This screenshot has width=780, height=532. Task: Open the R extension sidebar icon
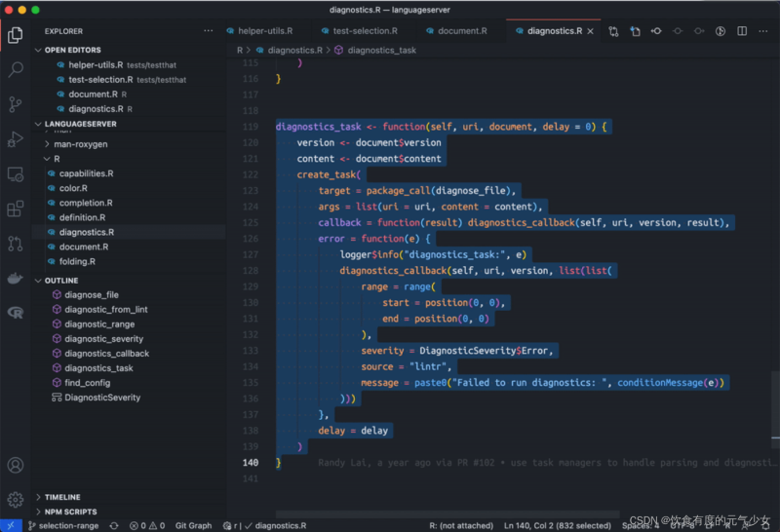click(x=16, y=313)
